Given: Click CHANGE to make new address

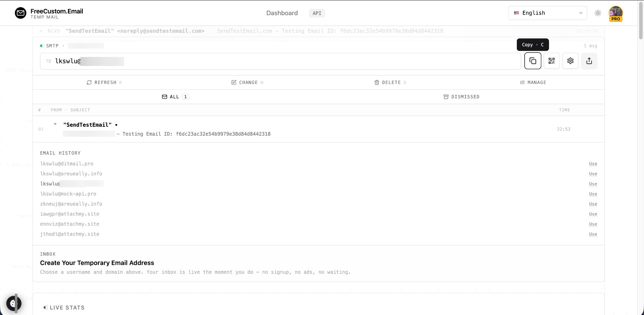Looking at the screenshot, I should 247,82.
